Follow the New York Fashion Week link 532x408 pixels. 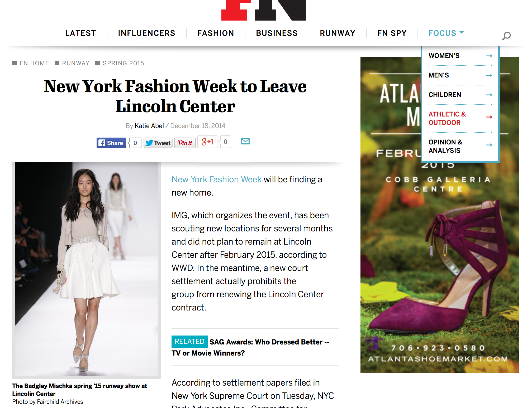point(216,179)
